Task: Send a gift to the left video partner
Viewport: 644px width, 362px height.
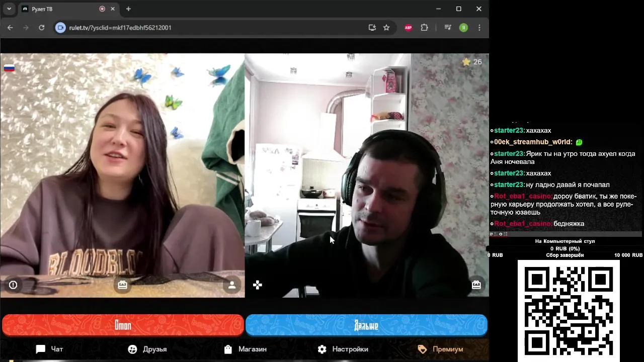Action: pos(123,285)
